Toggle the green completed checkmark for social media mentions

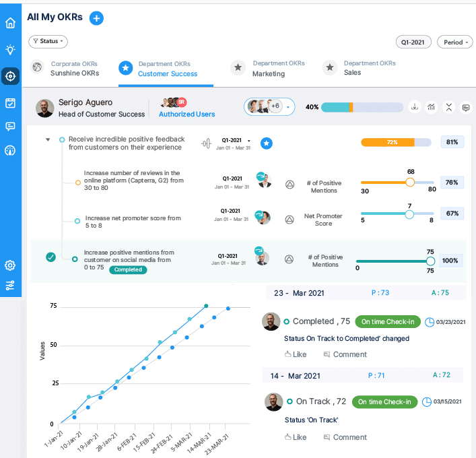coord(50,257)
